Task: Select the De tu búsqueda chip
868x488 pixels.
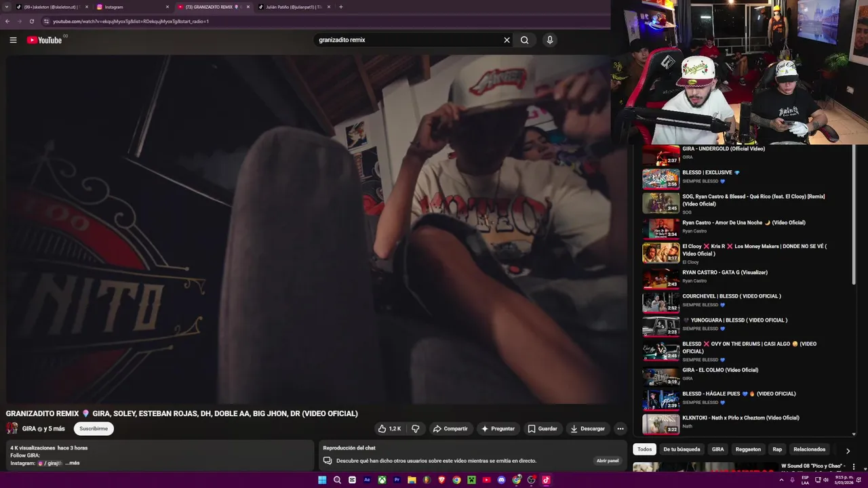Action: [682, 449]
